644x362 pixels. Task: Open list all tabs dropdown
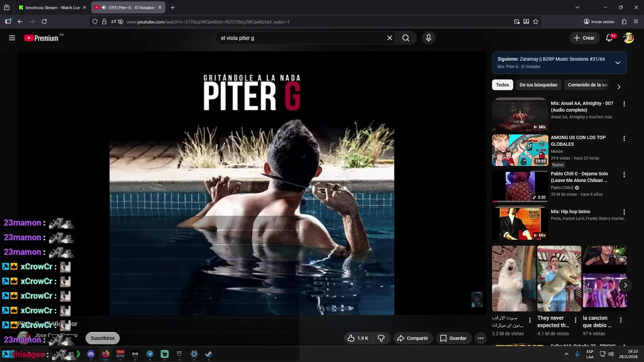pyautogui.click(x=578, y=8)
